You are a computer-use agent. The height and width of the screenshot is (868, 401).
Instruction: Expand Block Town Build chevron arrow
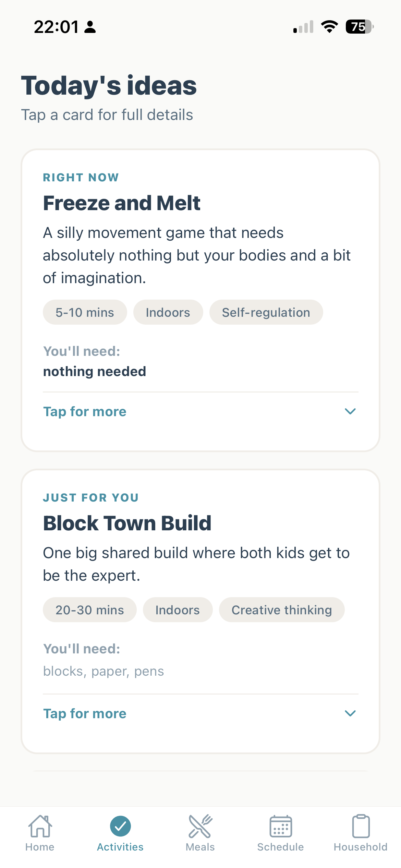[350, 713]
